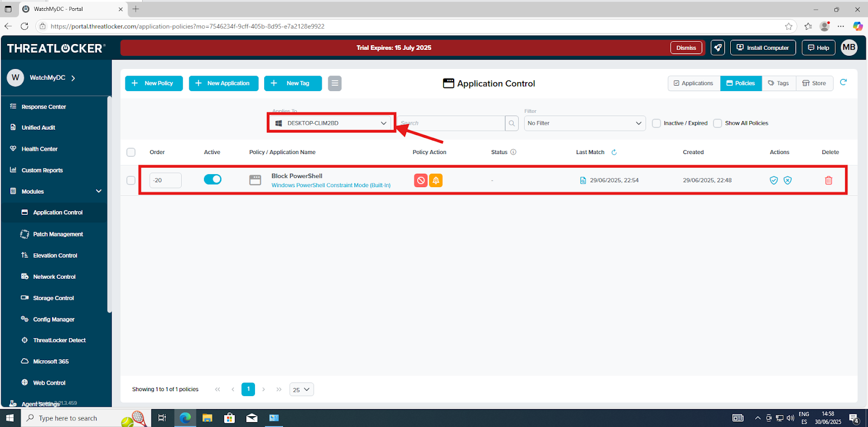Click the Help button
Image resolution: width=868 pixels, height=427 pixels.
pos(819,48)
